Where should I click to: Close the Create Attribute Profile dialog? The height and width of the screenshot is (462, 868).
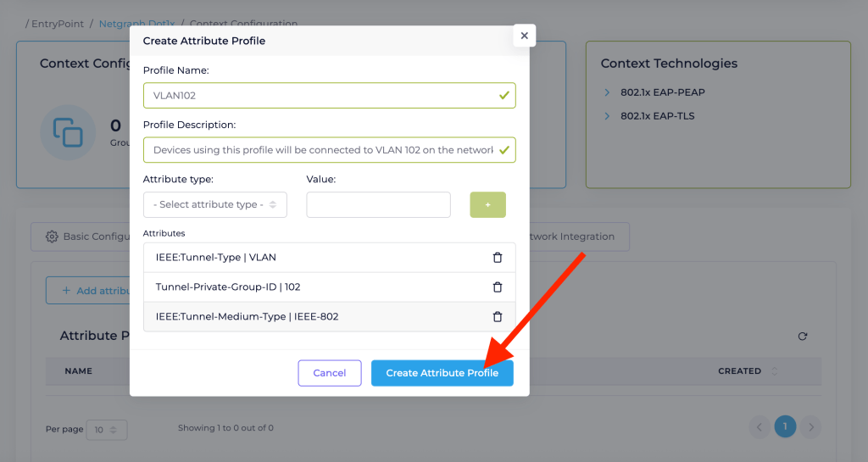[524, 36]
